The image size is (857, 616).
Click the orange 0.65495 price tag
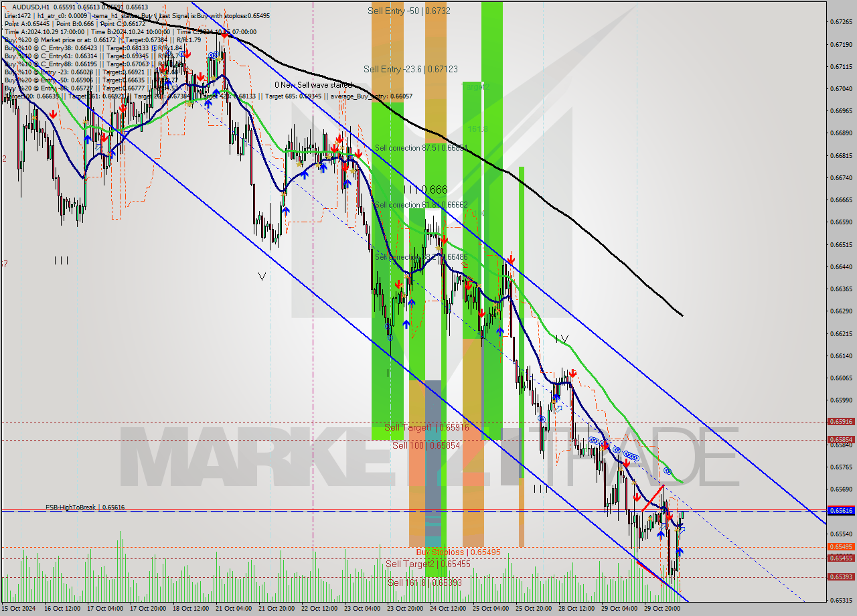[x=841, y=546]
